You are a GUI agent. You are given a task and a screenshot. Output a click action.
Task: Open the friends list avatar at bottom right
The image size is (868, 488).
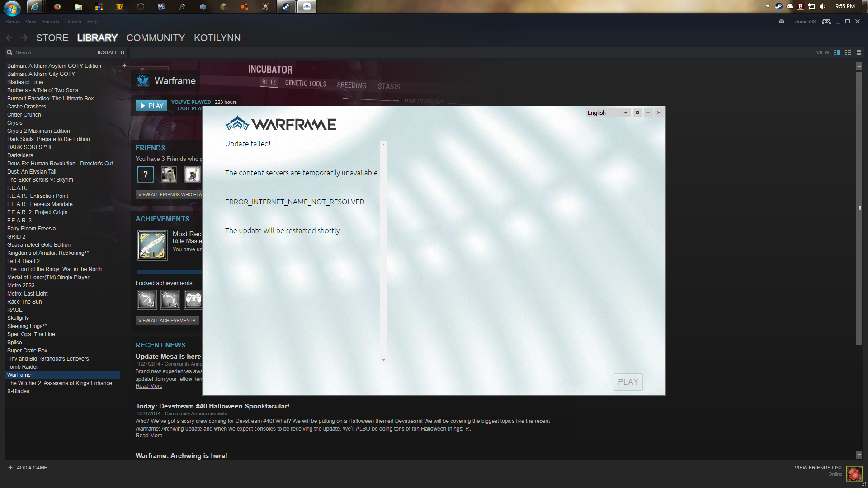[x=854, y=474]
